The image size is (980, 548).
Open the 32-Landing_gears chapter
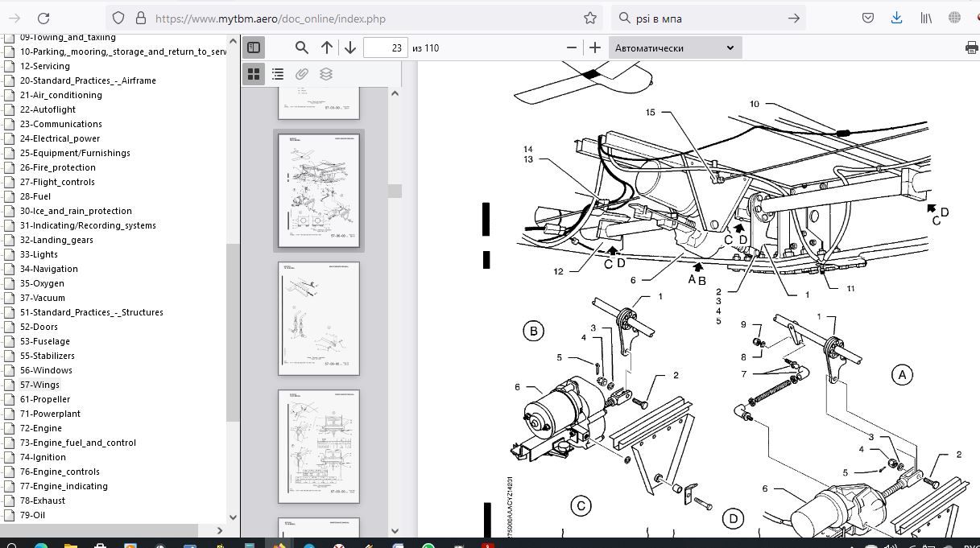pos(56,240)
